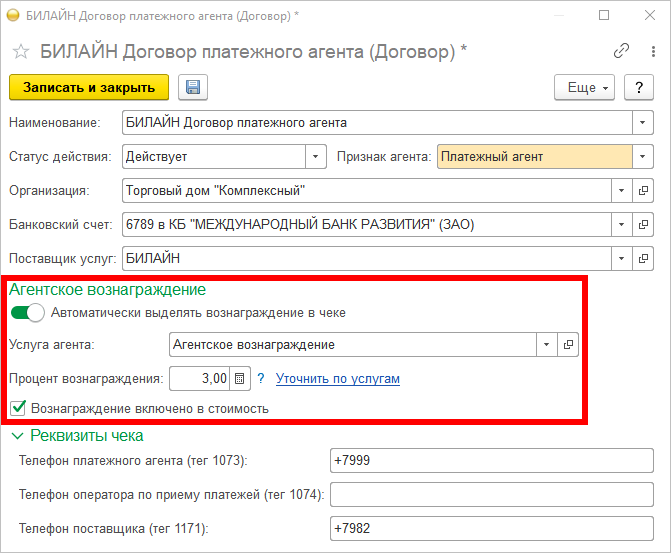The width and height of the screenshot is (671, 553).
Task: Follow the Уточнить по услугам link
Action: (x=338, y=379)
